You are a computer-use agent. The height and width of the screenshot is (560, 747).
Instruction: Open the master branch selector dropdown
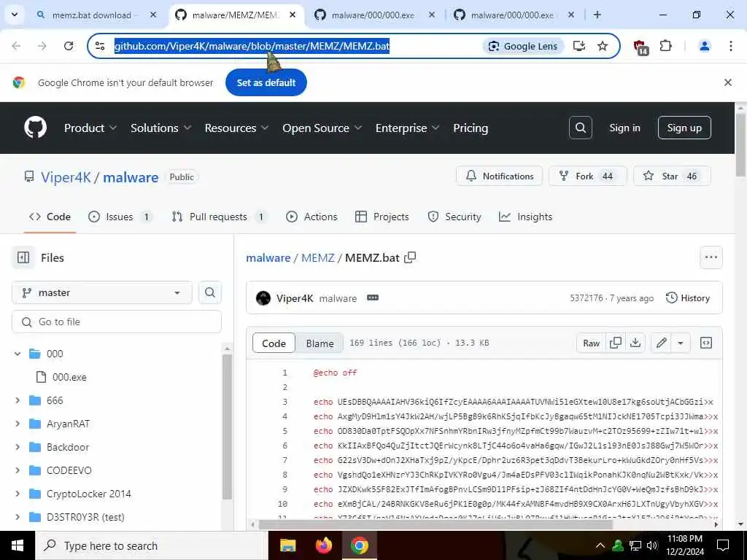pos(102,292)
